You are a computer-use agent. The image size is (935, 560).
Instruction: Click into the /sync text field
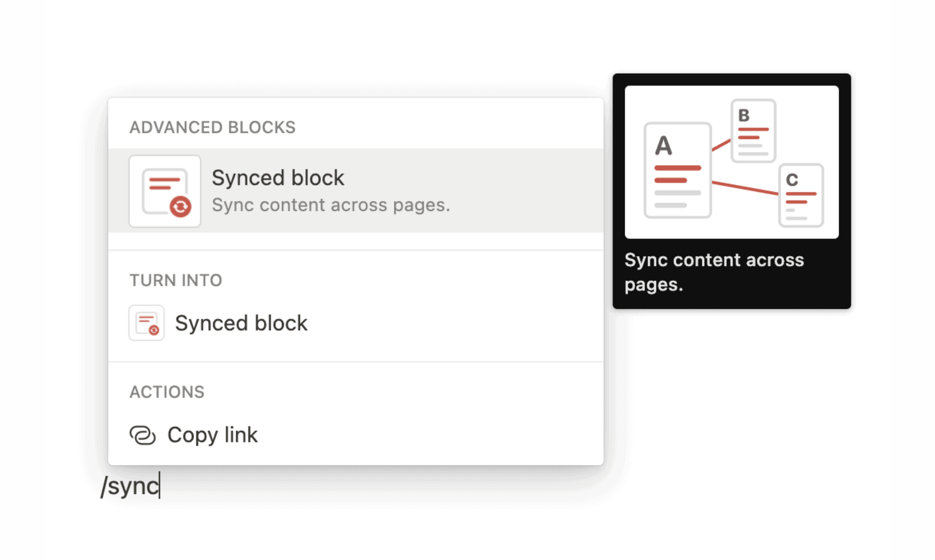click(130, 486)
